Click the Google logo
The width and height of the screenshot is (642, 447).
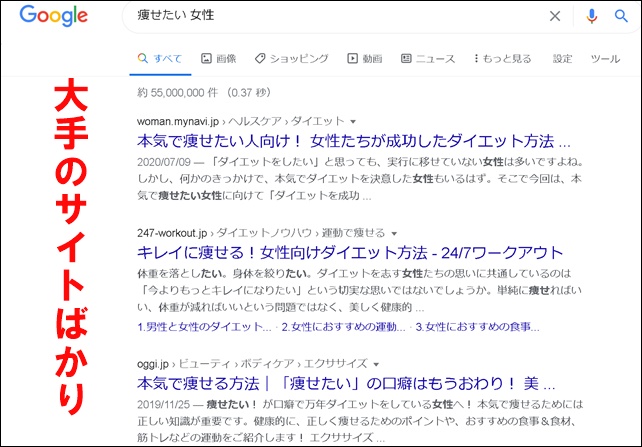click(53, 16)
